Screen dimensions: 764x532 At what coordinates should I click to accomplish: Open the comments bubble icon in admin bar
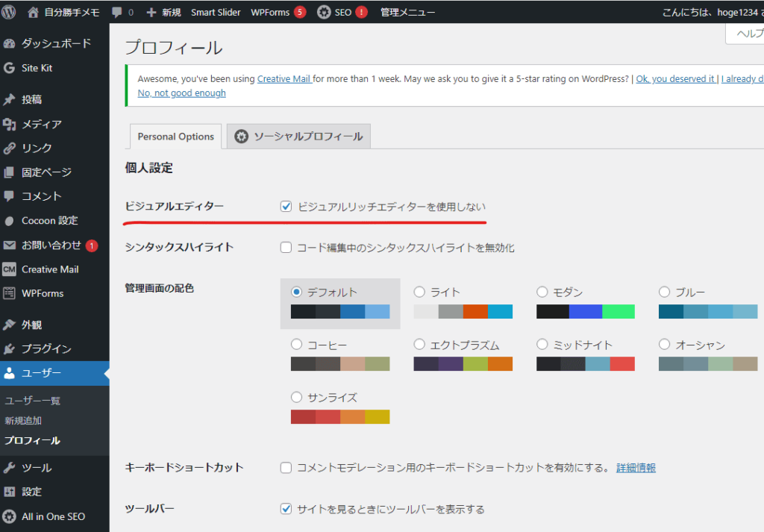click(117, 13)
